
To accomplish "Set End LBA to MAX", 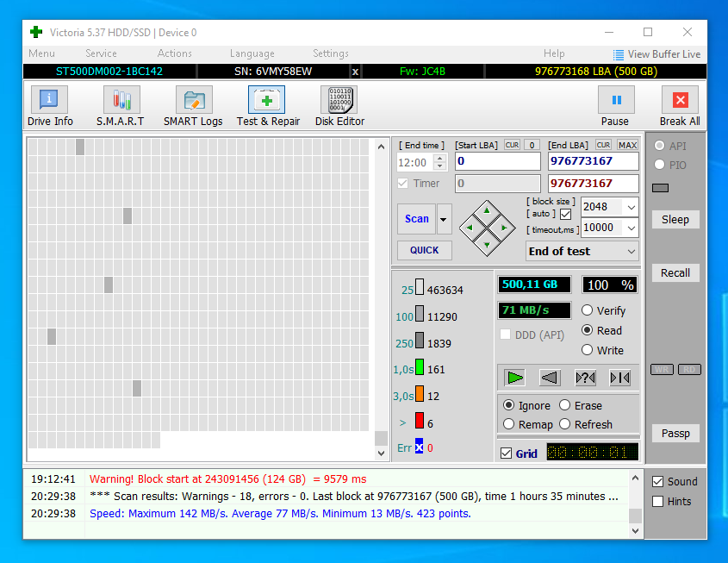I will 627,145.
